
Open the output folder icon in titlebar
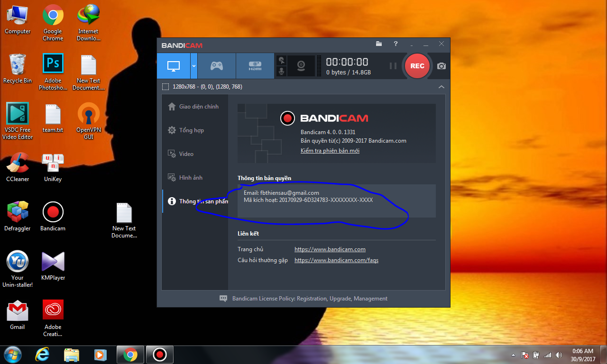378,44
